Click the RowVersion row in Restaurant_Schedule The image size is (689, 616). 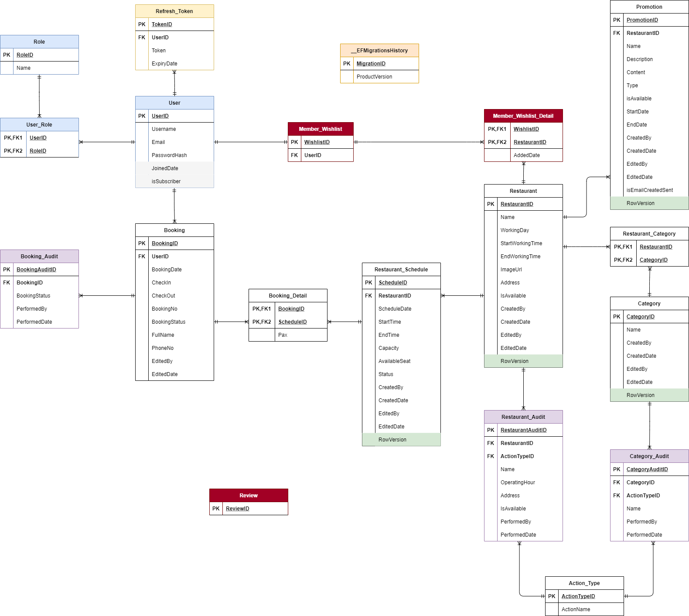point(401,440)
